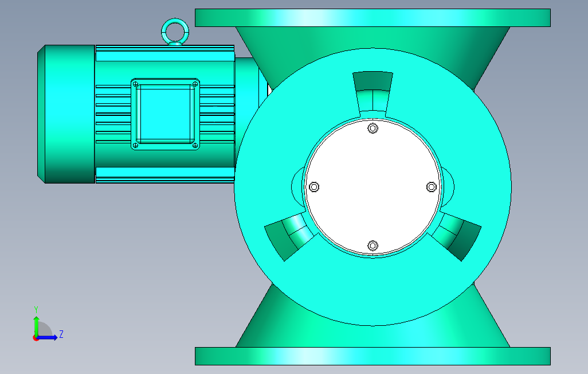Click the blue Z axis arrow of the triad
588x374 pixels.
(48, 338)
